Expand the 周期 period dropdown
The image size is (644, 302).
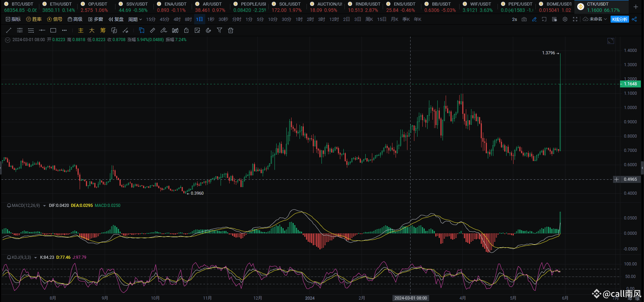pos(135,20)
